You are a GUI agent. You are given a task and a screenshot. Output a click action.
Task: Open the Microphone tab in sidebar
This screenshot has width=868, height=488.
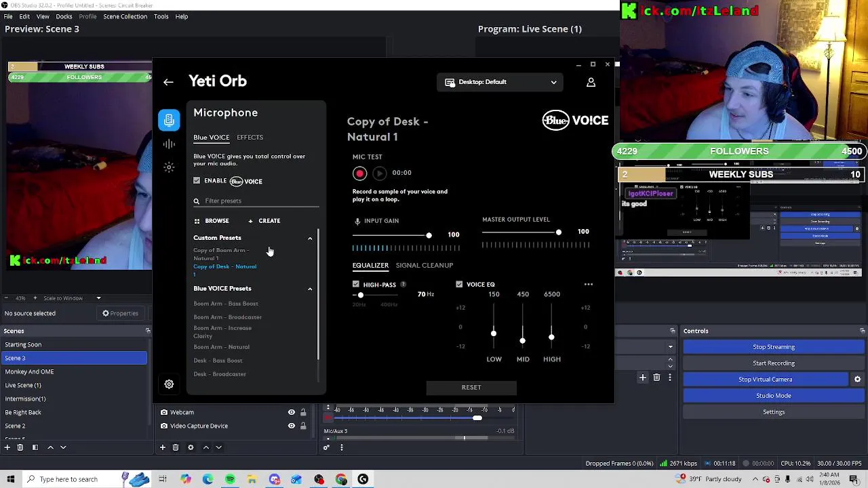point(169,120)
